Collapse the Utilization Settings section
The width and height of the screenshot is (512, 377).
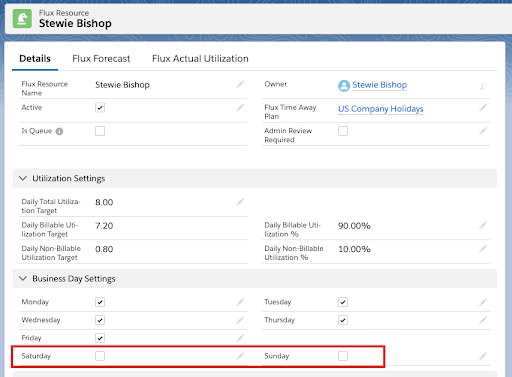[23, 178]
